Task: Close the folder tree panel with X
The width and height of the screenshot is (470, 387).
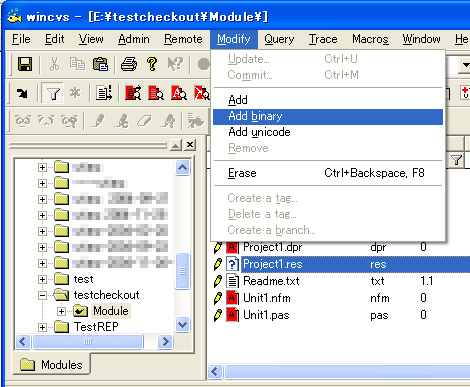Action: tap(190, 145)
